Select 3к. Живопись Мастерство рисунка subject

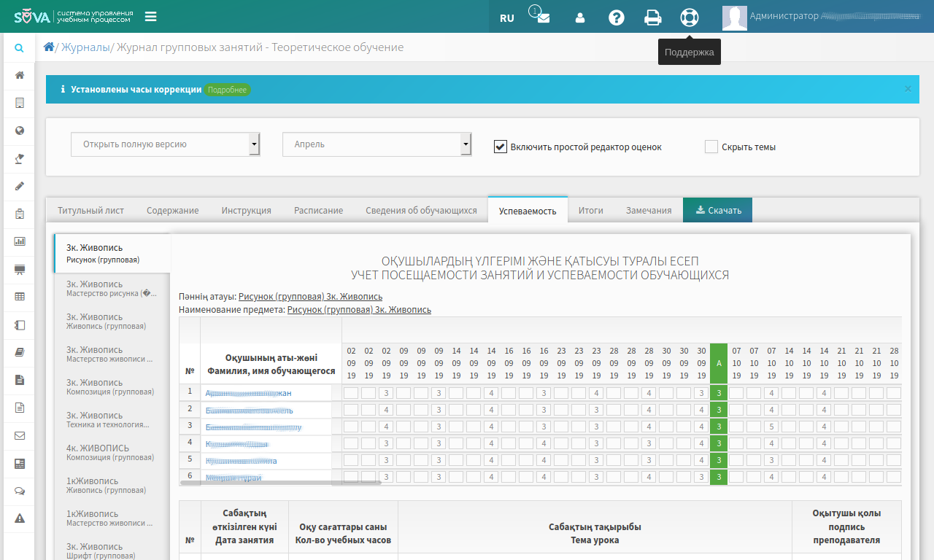tap(112, 289)
